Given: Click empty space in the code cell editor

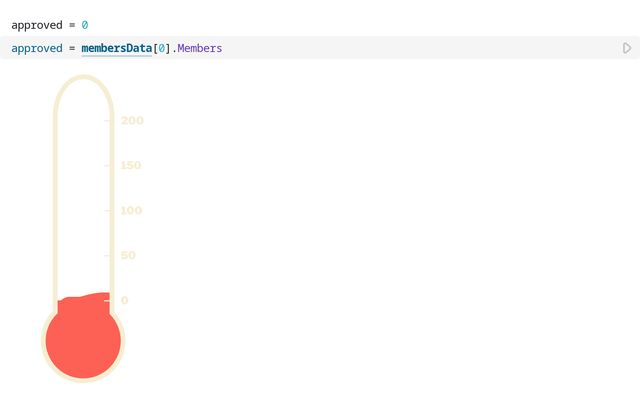Looking at the screenshot, I should [420, 48].
